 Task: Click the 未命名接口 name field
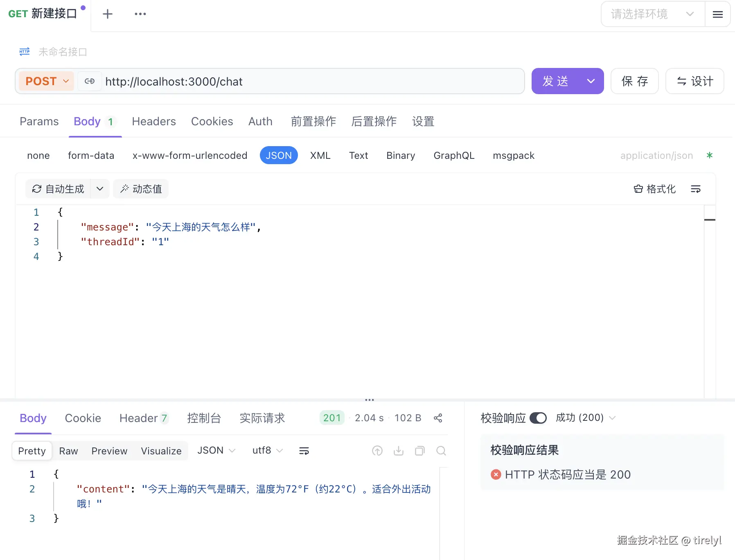click(63, 52)
